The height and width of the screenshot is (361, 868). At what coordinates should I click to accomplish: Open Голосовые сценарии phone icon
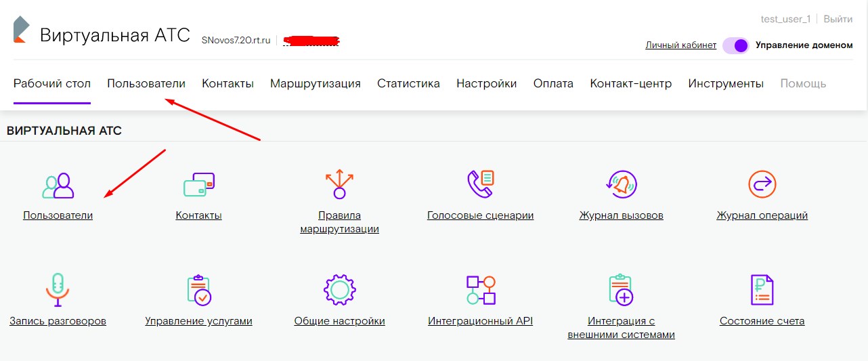tap(481, 184)
